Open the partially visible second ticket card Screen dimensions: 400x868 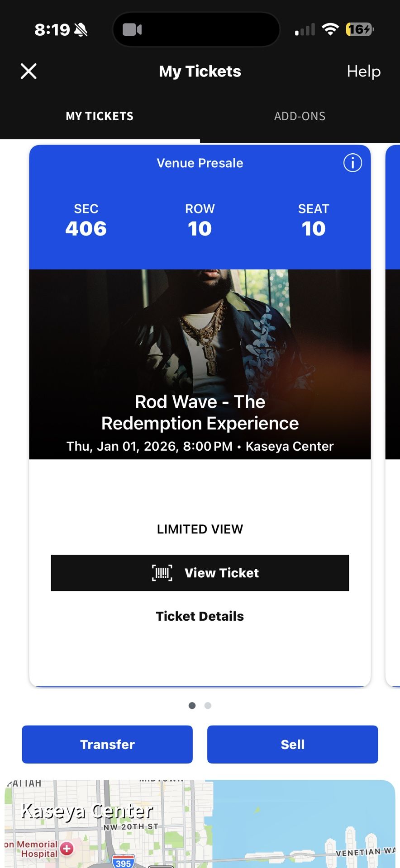[x=392, y=407]
